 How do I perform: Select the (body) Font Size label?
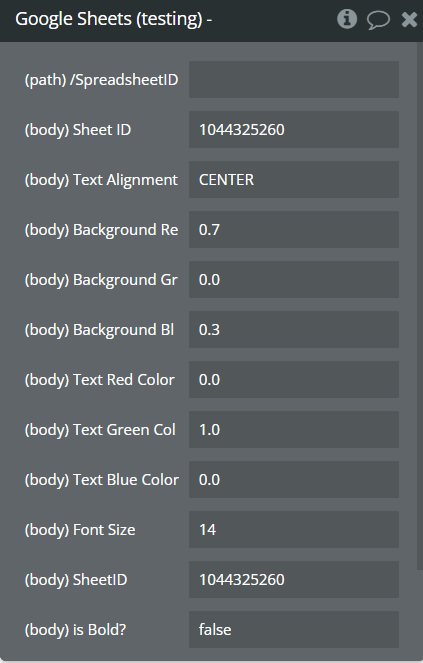(x=80, y=530)
